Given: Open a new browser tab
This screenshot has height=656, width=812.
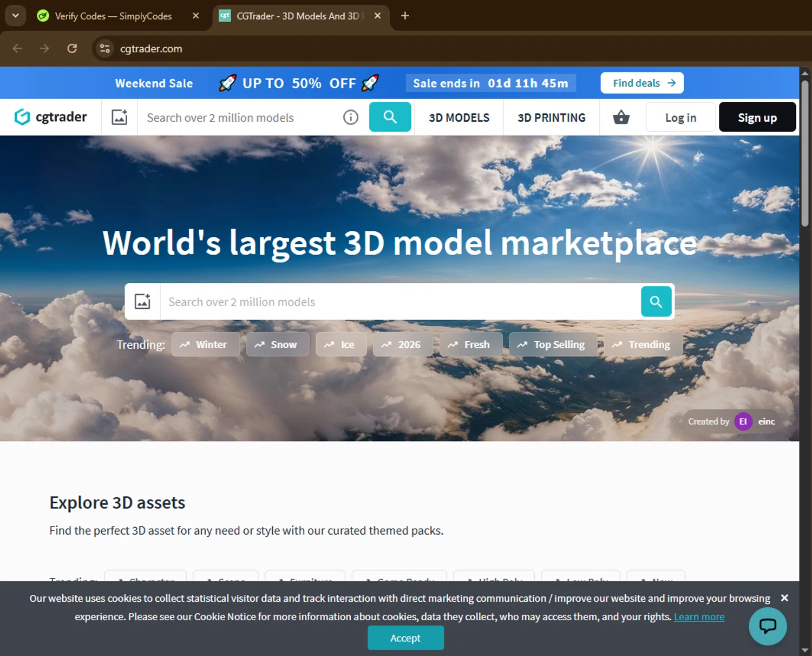Looking at the screenshot, I should [x=405, y=16].
